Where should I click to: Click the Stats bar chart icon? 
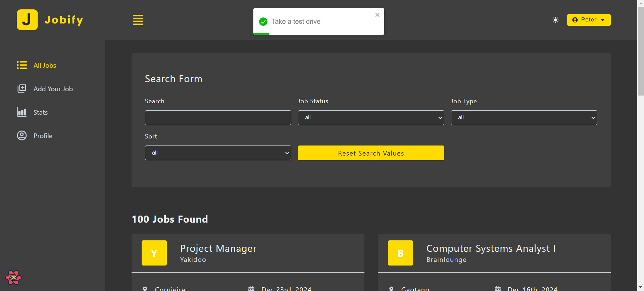[22, 112]
